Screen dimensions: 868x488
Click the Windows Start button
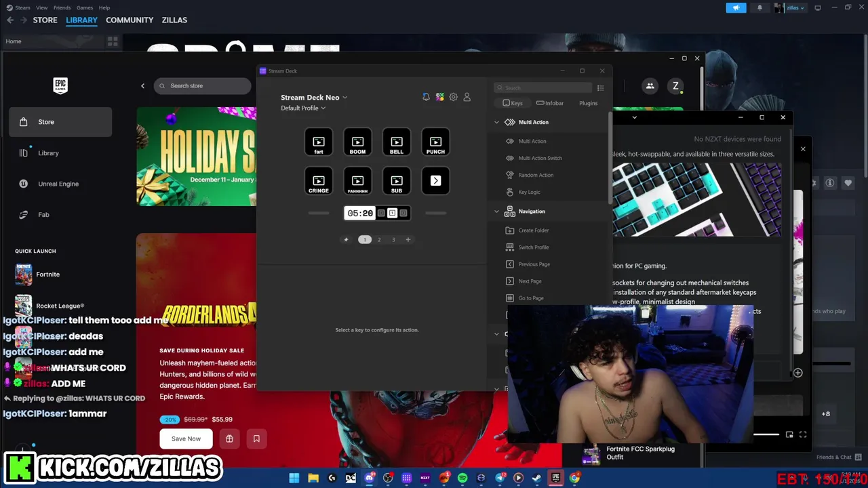(294, 478)
